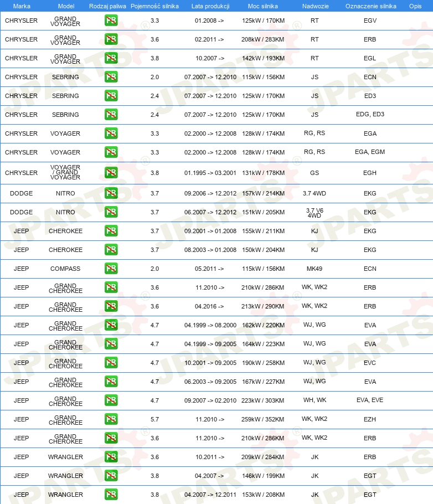Viewport: 433px width, 504px height.
Task: Click the 'MK49' body cell
Action: [x=315, y=269]
